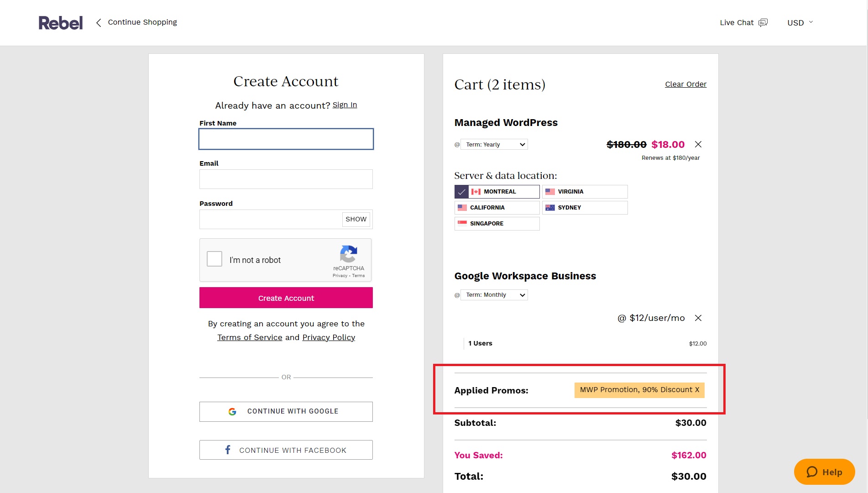Open Live Chat via chat icon
868x493 pixels.
pyautogui.click(x=763, y=23)
